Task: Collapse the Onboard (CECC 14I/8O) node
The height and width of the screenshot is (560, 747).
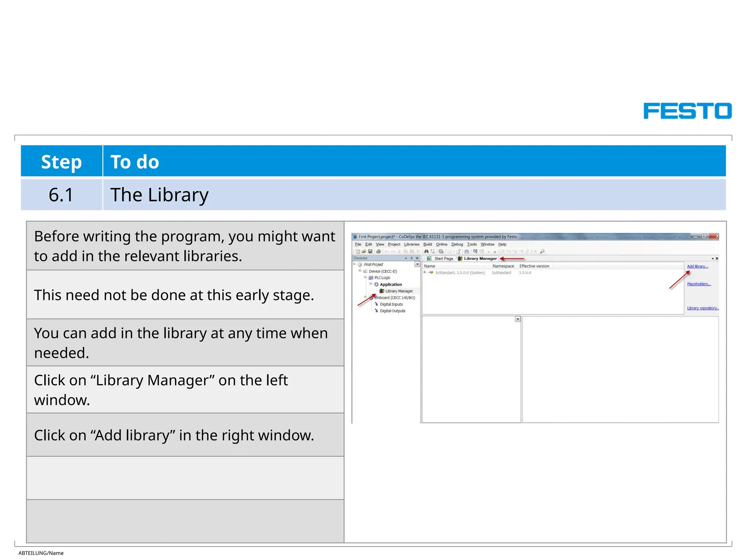Action: coord(365,297)
